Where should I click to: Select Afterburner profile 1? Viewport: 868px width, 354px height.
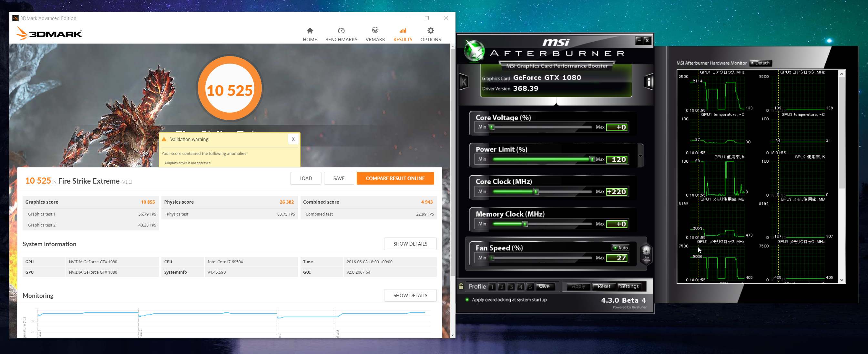pos(492,287)
